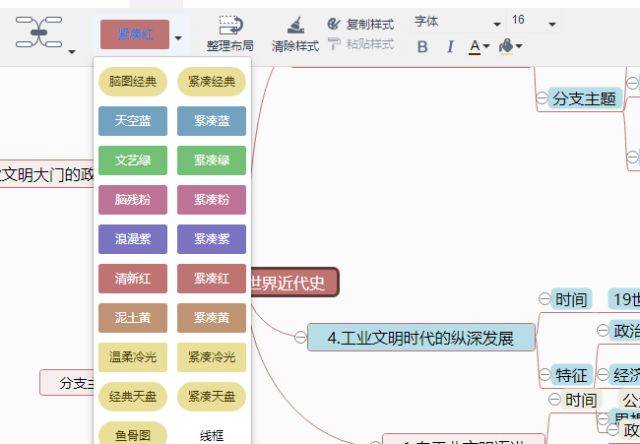Toggle italic formatting
The image size is (640, 444).
(450, 47)
